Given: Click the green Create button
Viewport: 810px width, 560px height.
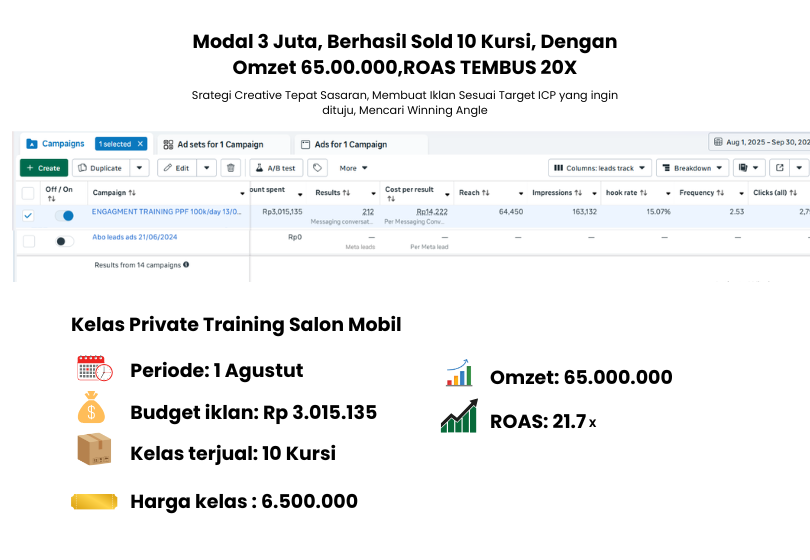Looking at the screenshot, I should click(44, 168).
